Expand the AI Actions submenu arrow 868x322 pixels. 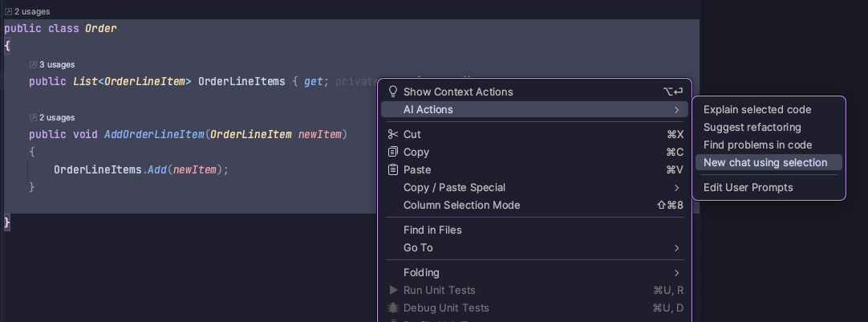[x=676, y=109]
